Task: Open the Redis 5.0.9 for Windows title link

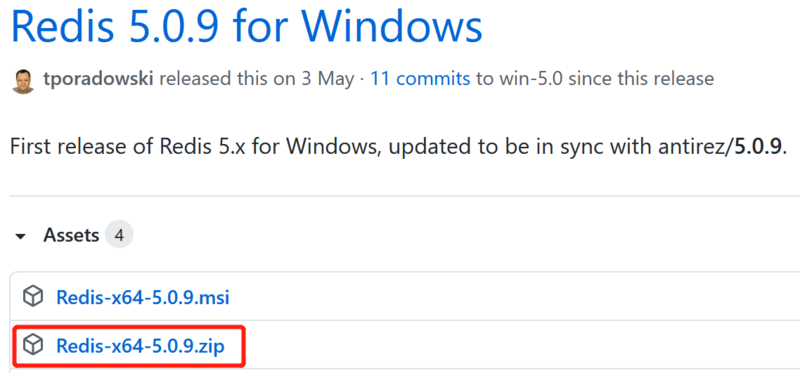Action: pos(247,27)
